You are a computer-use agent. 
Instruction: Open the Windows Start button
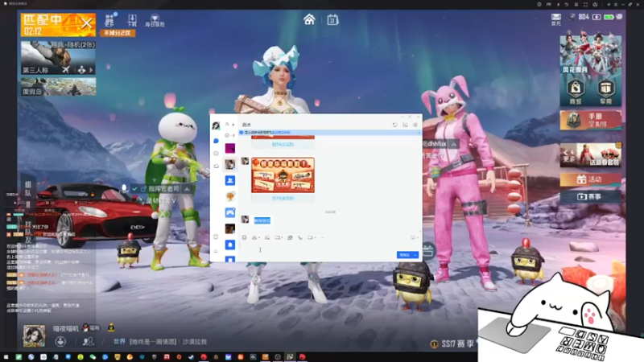6,357
